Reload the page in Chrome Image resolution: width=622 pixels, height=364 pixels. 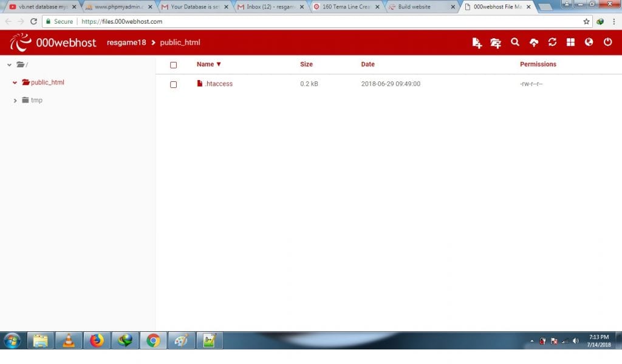click(x=34, y=21)
